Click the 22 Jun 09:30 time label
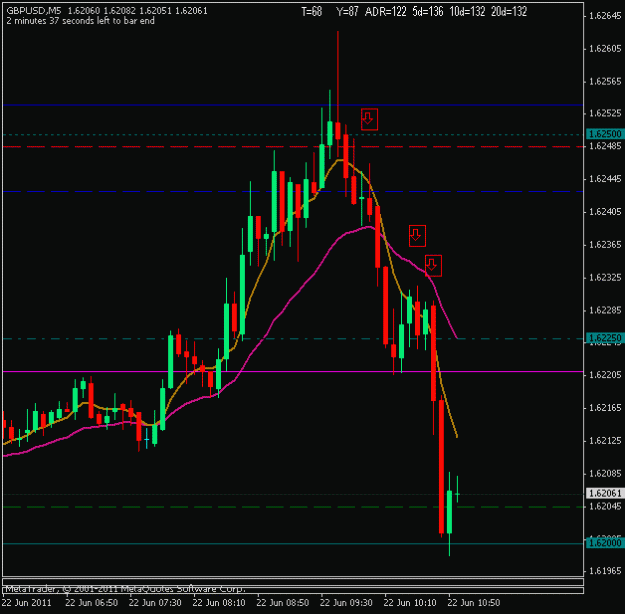 point(346,602)
